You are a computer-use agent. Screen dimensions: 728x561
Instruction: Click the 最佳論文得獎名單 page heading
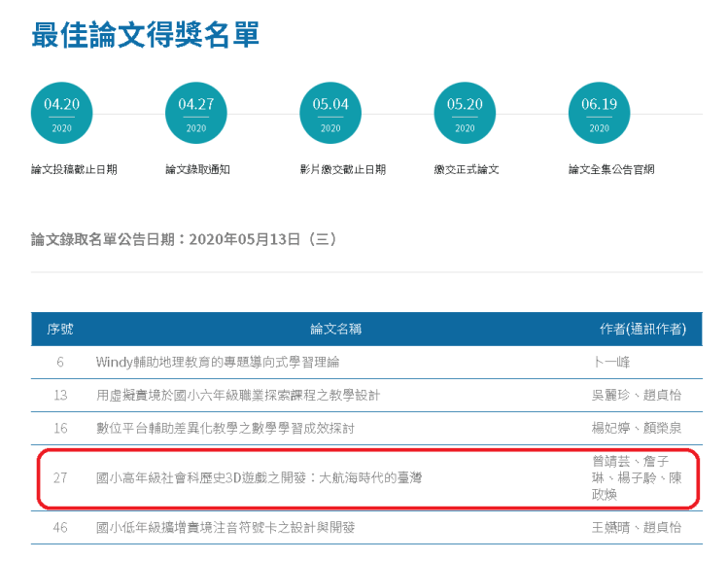tap(146, 35)
